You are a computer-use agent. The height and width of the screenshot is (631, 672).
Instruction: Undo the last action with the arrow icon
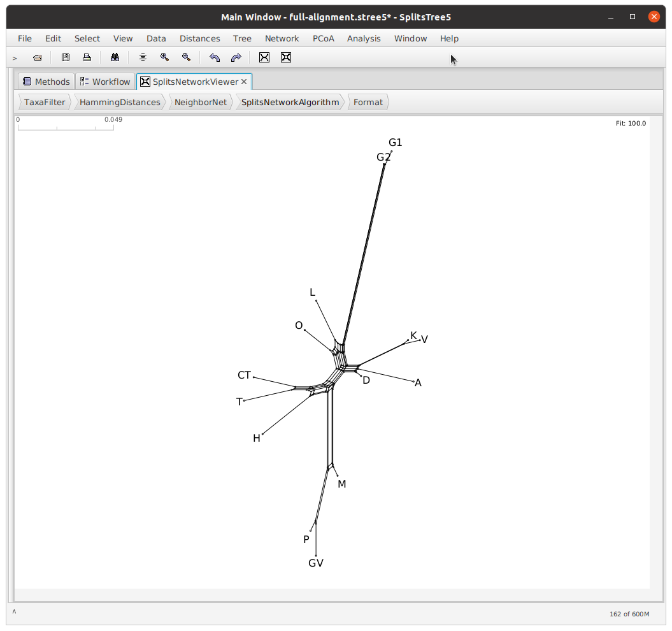tap(215, 57)
